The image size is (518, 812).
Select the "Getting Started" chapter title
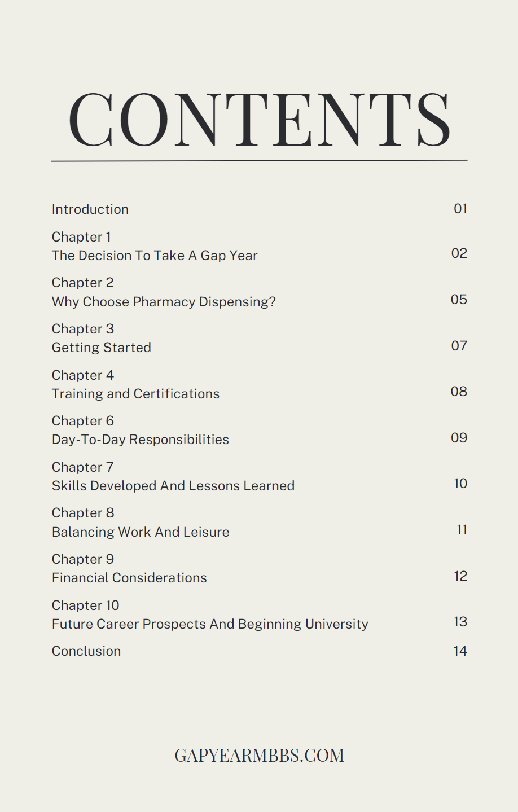102,348
